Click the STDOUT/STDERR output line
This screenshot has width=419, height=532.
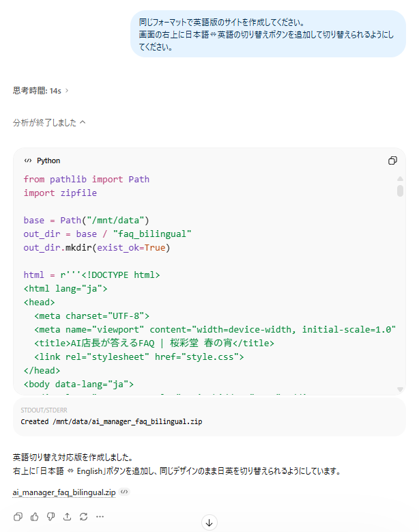point(111,421)
